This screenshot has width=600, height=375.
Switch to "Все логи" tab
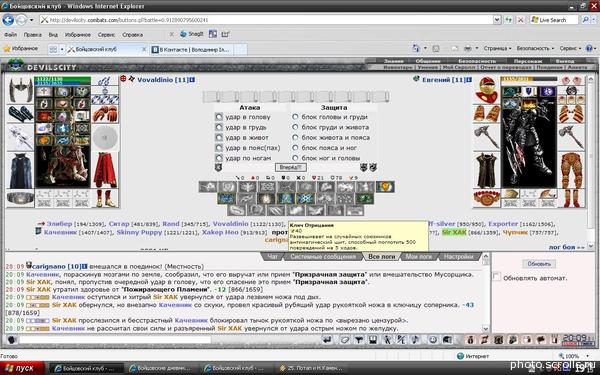(x=381, y=257)
